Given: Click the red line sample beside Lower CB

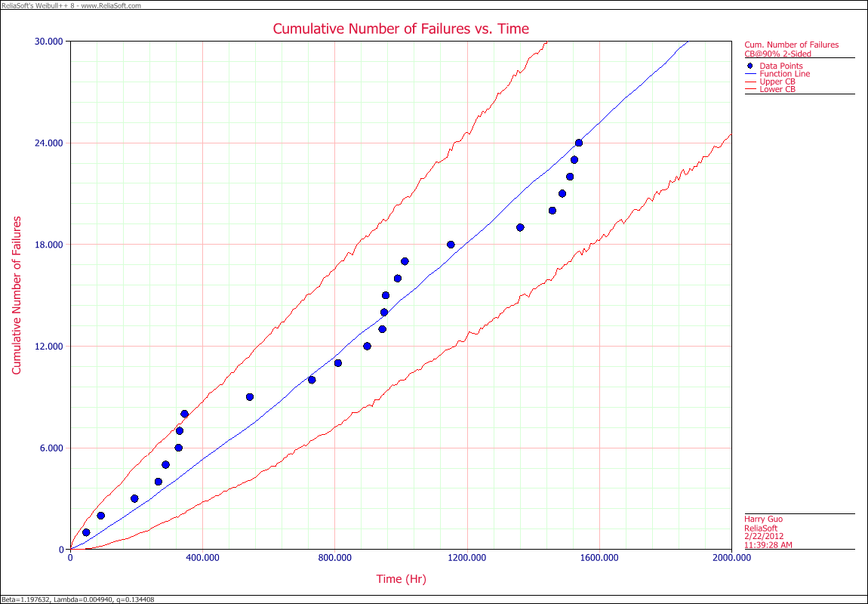Looking at the screenshot, I should point(751,89).
